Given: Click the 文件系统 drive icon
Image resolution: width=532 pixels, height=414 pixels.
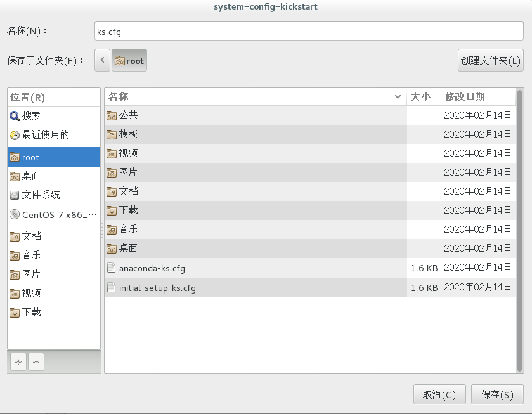Looking at the screenshot, I should pyautogui.click(x=15, y=195).
